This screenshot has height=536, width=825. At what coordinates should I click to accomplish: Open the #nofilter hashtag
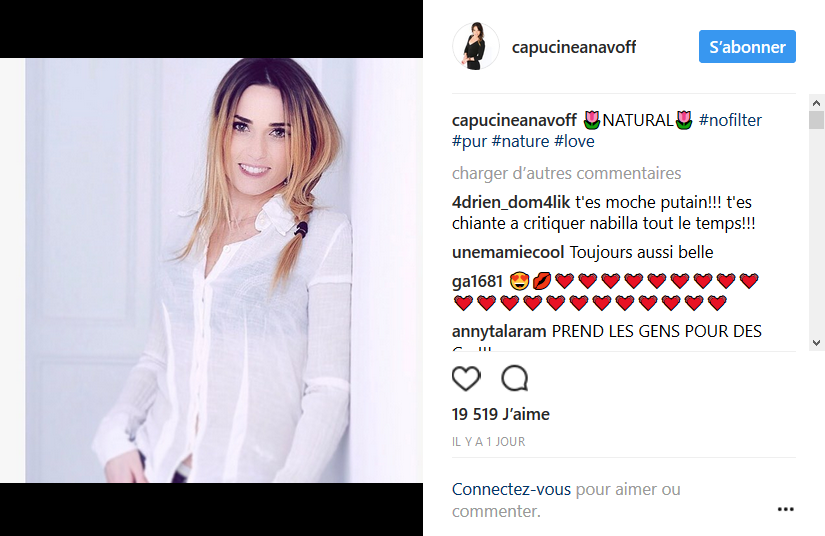point(730,120)
